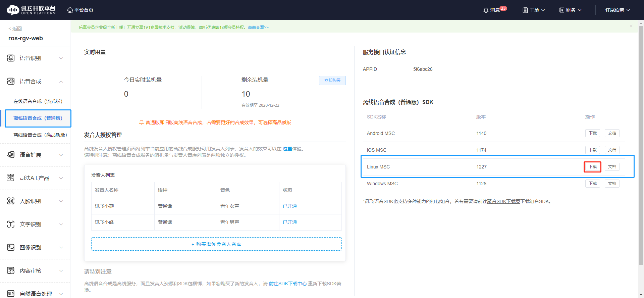Open the Windows MSC 文档
This screenshot has height=298, width=644.
[x=612, y=184]
